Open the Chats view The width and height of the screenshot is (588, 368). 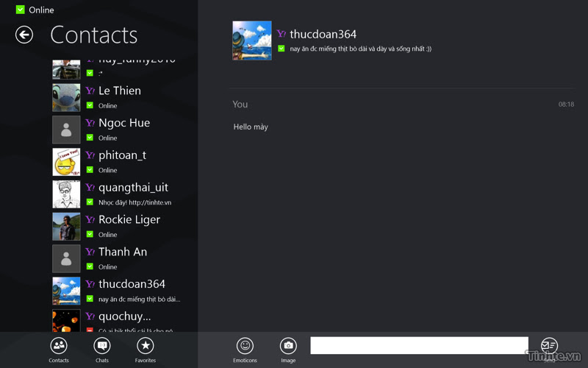pyautogui.click(x=102, y=350)
